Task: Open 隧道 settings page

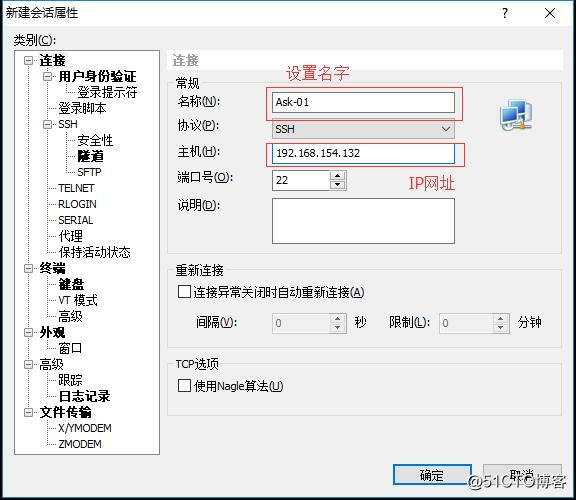Action: click(90, 156)
